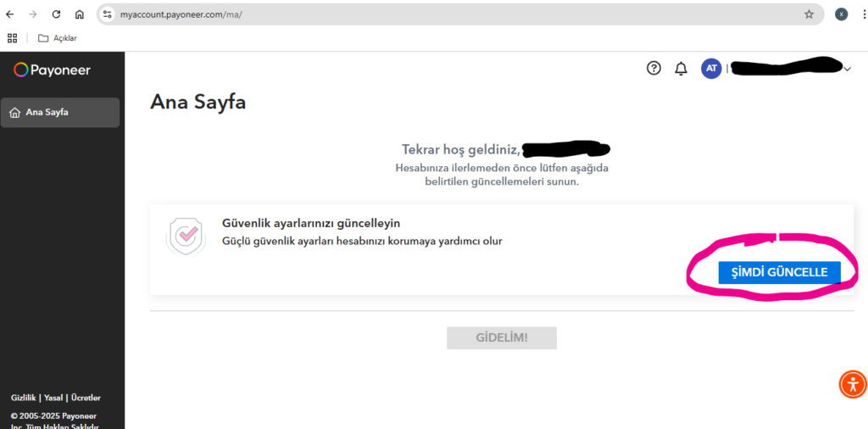
Task: Open the Chrome profile avatar
Action: 841,14
